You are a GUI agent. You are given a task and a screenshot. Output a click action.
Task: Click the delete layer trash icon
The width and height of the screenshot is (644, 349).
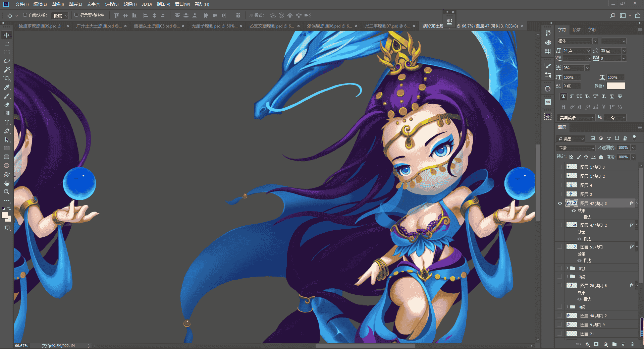point(632,344)
